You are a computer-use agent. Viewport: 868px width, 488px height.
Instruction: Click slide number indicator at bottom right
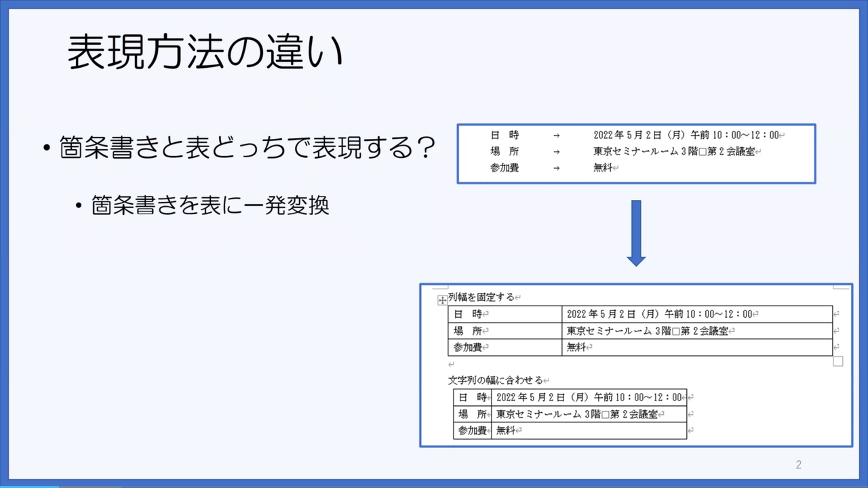click(x=798, y=464)
